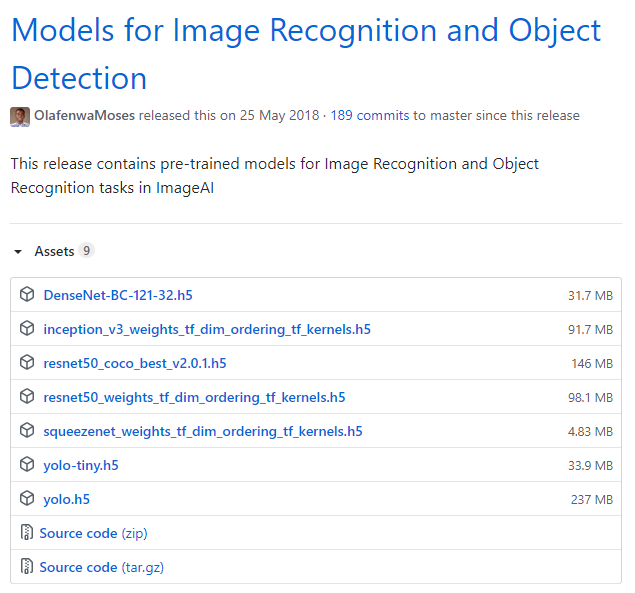The image size is (635, 593).
Task: Click package icon beside squeezenet weights file
Action: (x=27, y=431)
